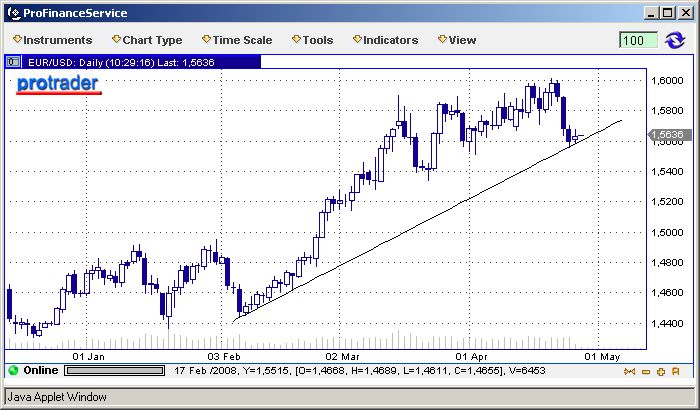The image size is (700, 410).
Task: Click the green Online status indicator
Action: point(13,370)
